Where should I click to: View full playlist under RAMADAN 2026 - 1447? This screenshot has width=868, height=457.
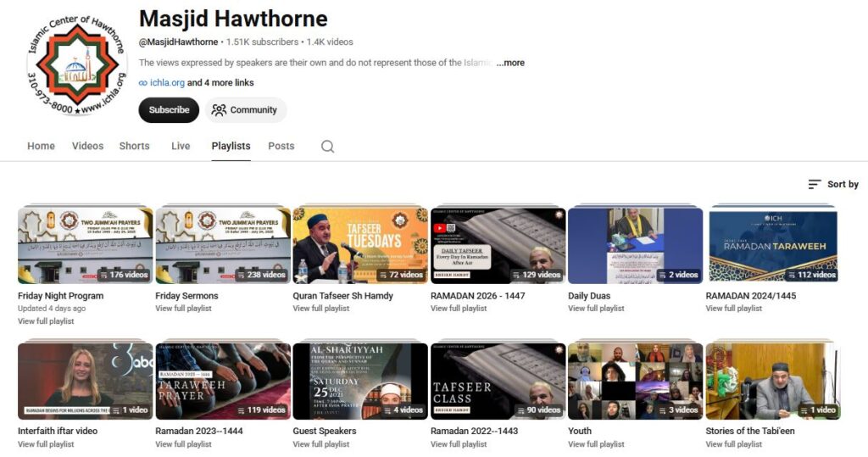(x=459, y=309)
